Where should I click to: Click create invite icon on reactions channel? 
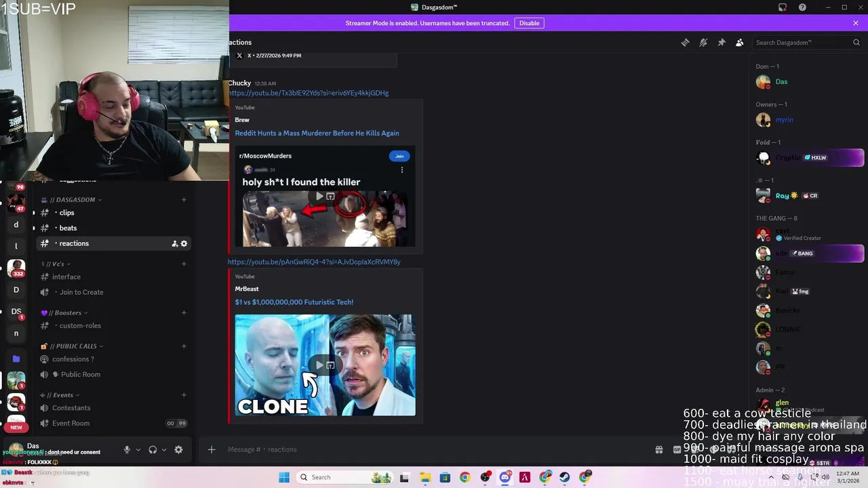[174, 243]
